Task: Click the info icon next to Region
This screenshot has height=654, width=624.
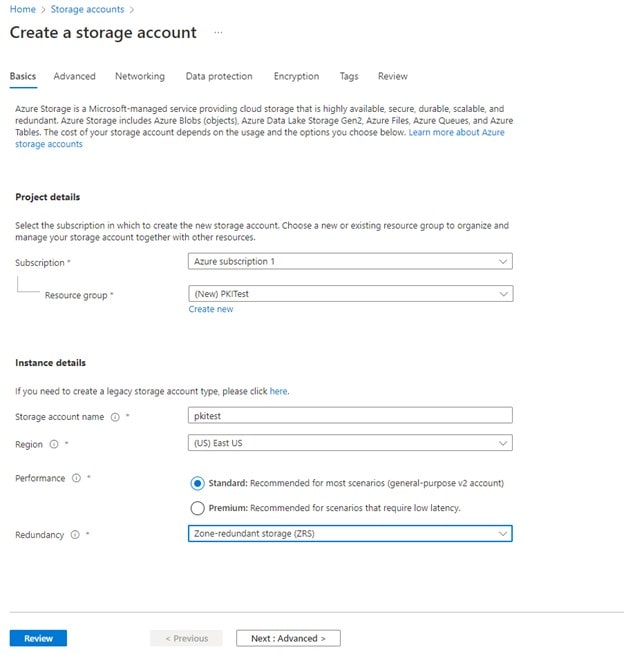Action: click(x=54, y=443)
